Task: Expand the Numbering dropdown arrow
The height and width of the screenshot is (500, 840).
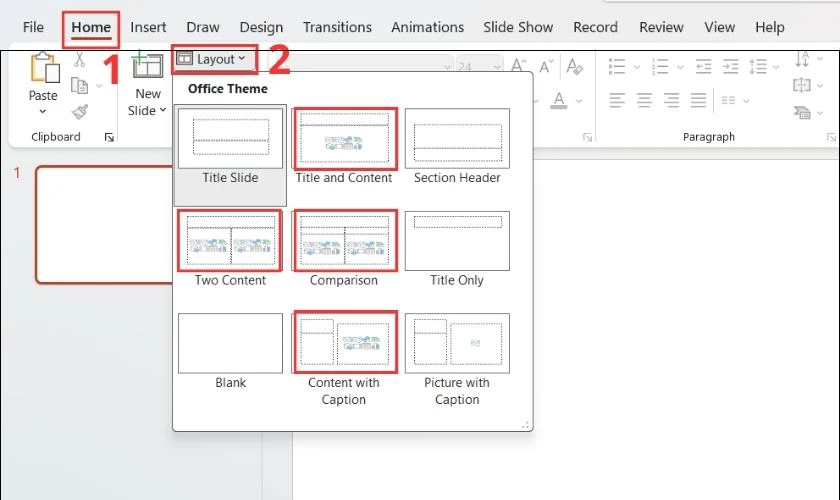Action: [680, 67]
